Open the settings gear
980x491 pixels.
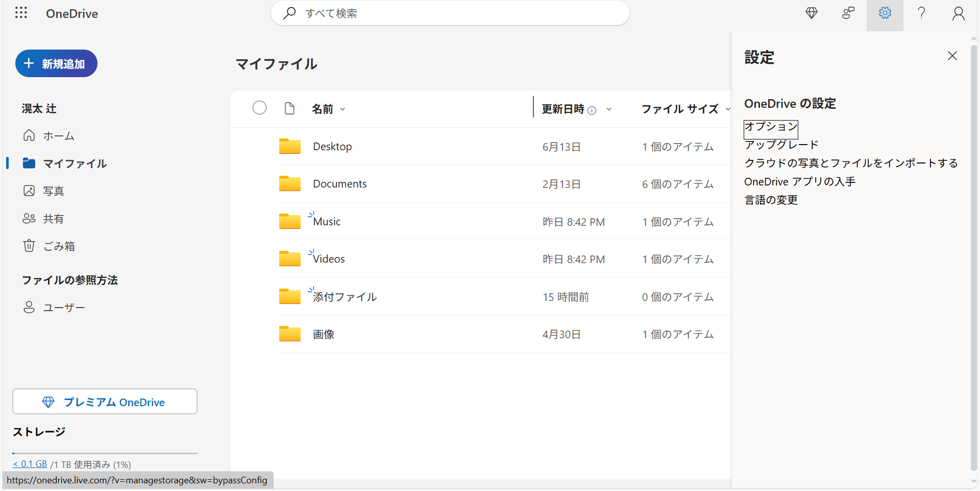click(x=885, y=13)
